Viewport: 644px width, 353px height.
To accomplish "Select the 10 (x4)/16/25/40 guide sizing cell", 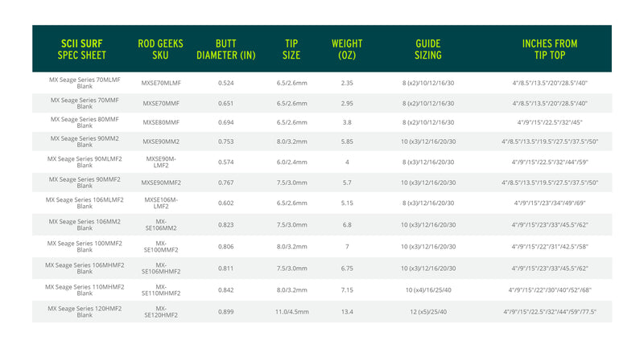I will [428, 289].
